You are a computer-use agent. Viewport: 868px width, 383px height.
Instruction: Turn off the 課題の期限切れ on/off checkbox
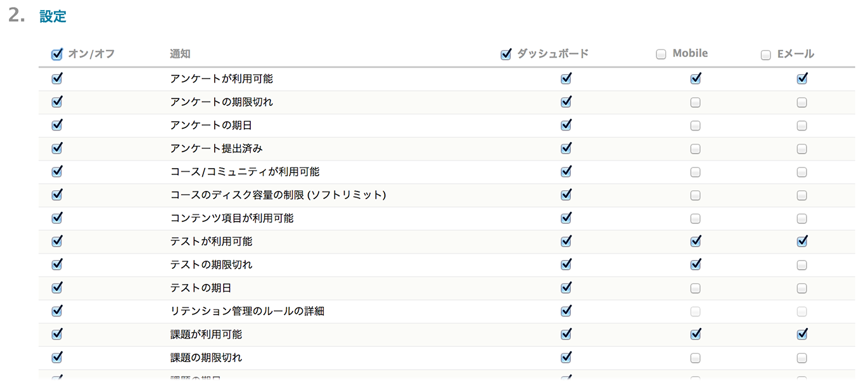click(57, 357)
